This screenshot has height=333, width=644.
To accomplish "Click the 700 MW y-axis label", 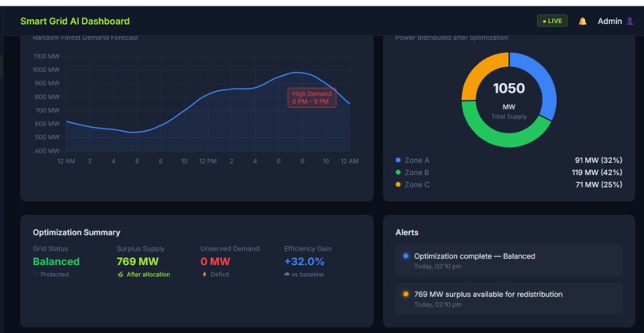I will pyautogui.click(x=47, y=110).
